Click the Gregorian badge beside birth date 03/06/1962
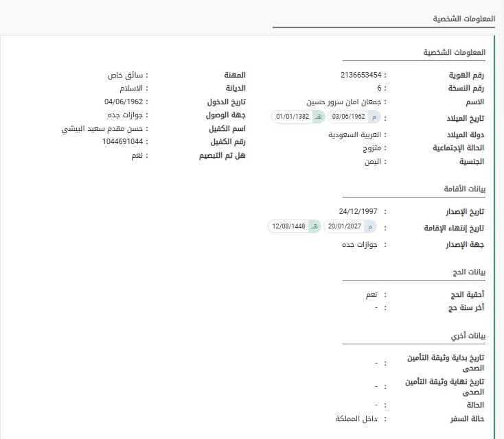The width and height of the screenshot is (504, 439). pyautogui.click(x=373, y=117)
